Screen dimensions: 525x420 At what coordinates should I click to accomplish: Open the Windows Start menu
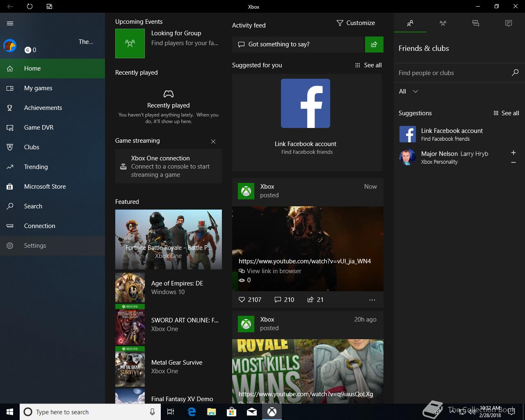(10, 412)
